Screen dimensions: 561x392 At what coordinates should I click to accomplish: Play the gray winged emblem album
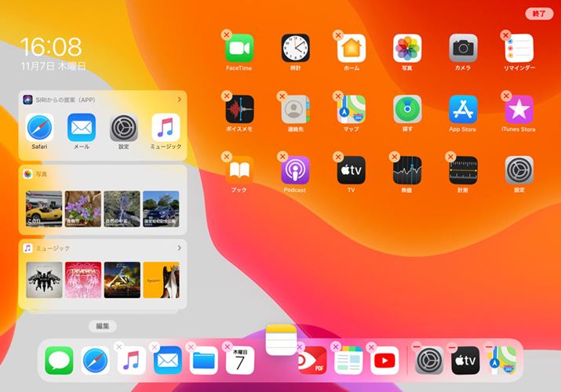tap(44, 280)
